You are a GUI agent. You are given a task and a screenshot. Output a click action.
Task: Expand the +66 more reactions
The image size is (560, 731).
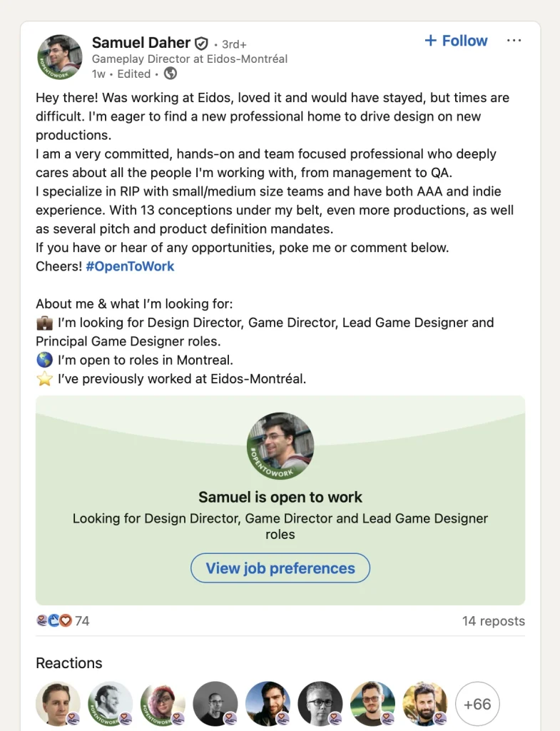[477, 704]
